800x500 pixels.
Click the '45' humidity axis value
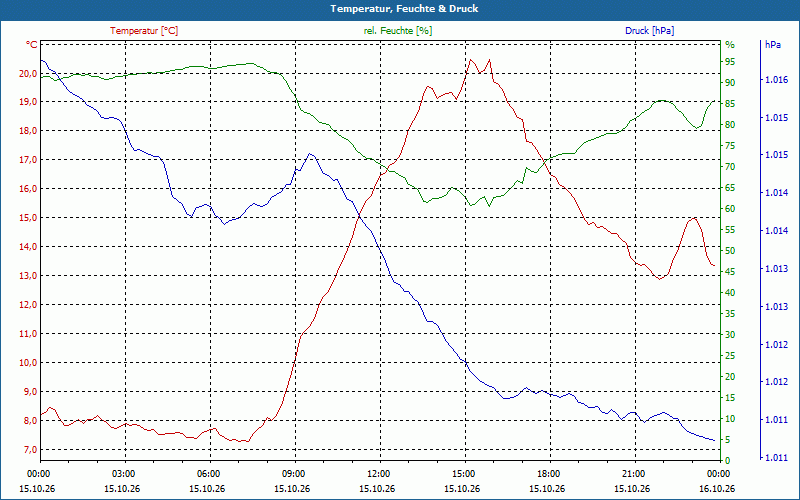click(x=730, y=272)
